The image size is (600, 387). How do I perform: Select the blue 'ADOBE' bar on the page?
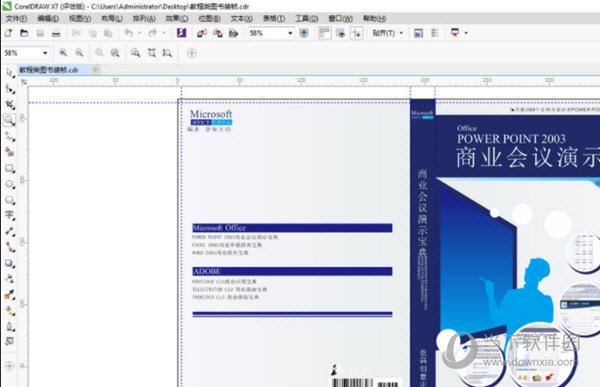292,271
